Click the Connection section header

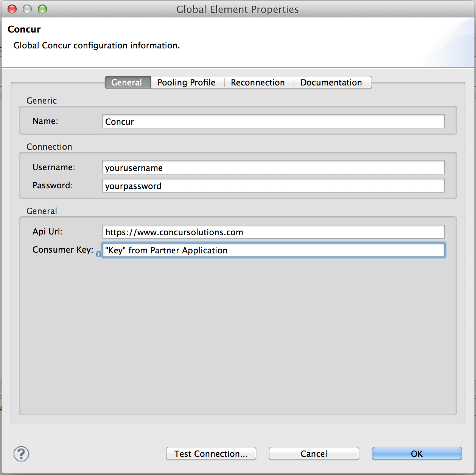(49, 146)
